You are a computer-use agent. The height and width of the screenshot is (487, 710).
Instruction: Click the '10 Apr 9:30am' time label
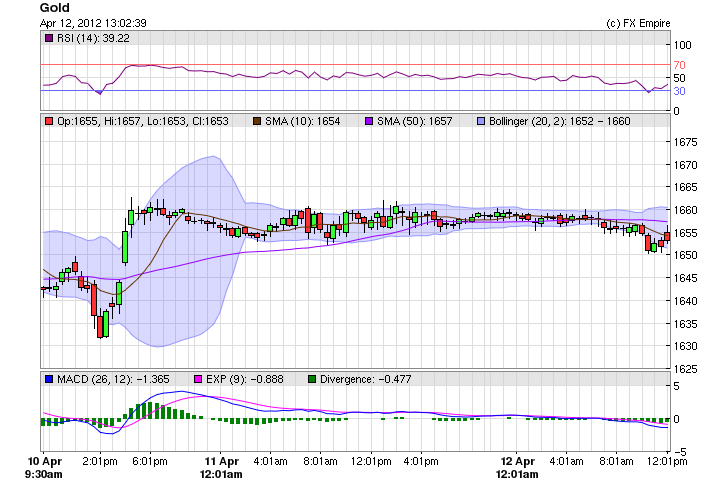pyautogui.click(x=44, y=468)
